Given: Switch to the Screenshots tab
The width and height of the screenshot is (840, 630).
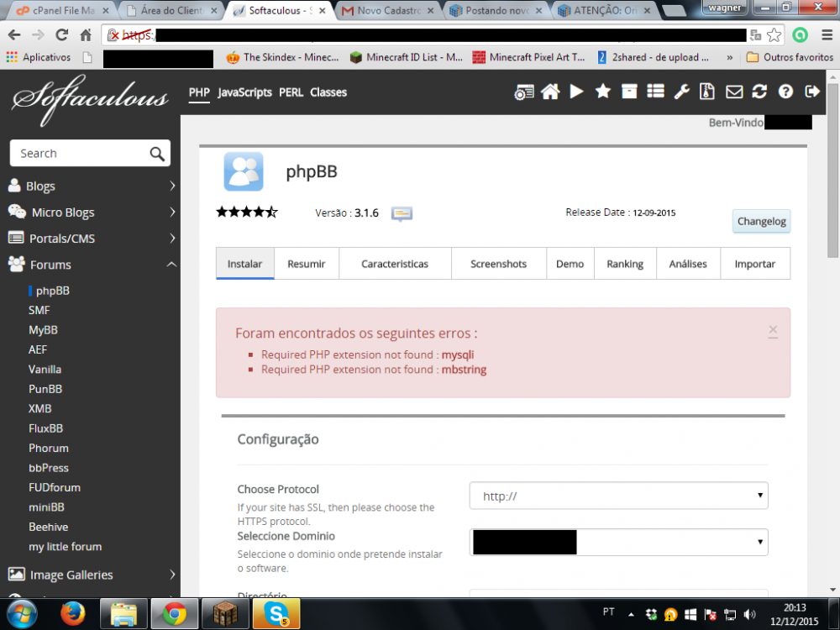Looking at the screenshot, I should coord(498,264).
